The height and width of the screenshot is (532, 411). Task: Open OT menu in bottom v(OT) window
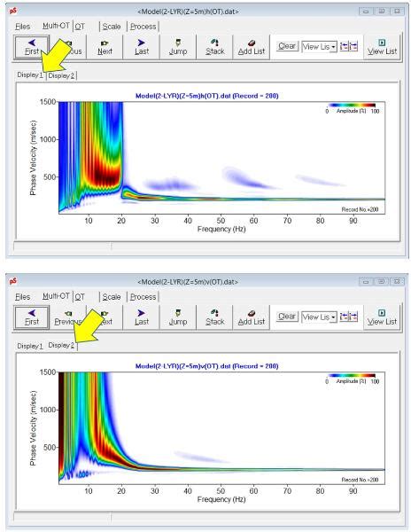pos(80,297)
